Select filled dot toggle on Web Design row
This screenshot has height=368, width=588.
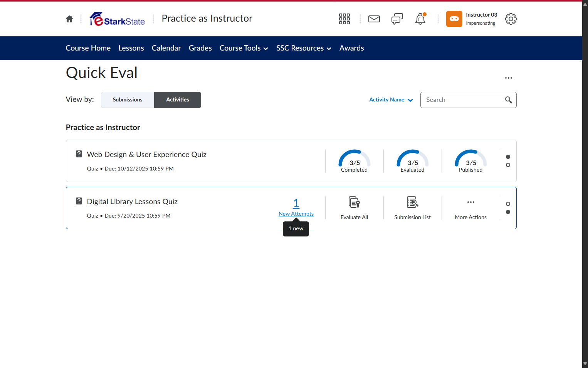tap(508, 157)
